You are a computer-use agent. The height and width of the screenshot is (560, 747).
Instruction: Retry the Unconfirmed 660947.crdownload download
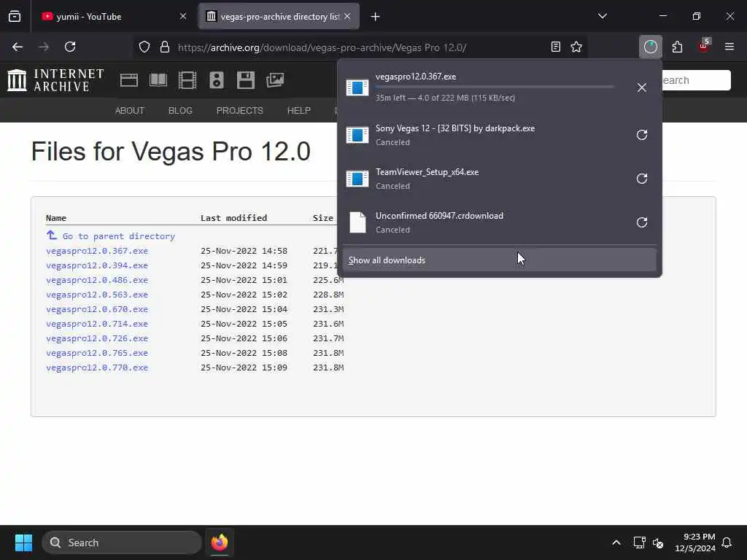642,222
